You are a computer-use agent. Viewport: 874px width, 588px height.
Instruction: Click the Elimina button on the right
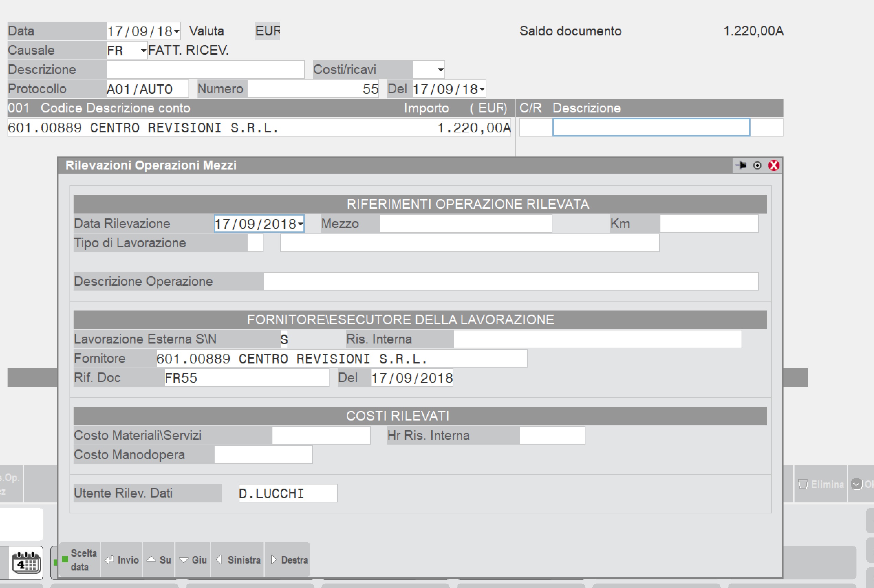821,484
